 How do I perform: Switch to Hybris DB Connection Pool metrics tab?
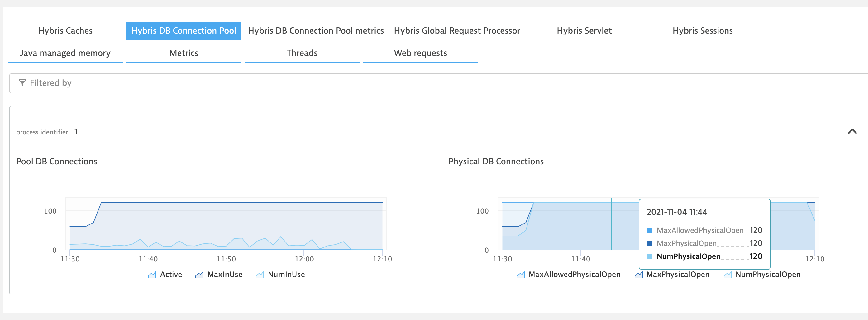pos(316,31)
